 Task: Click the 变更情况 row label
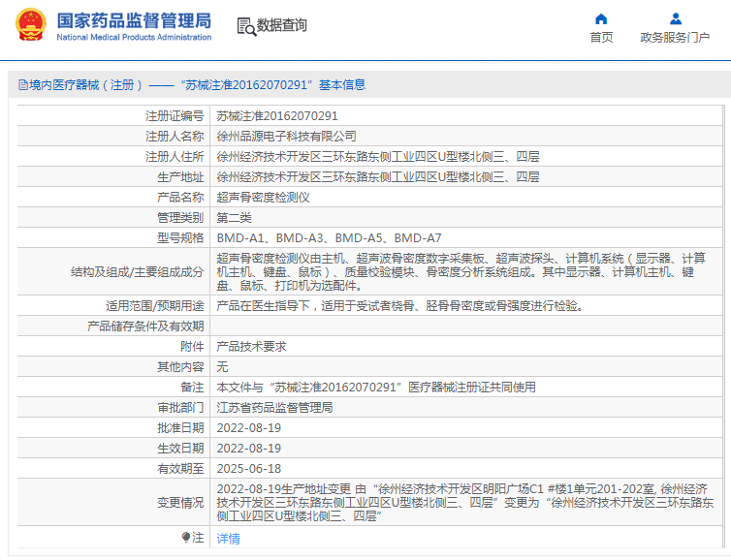180,502
